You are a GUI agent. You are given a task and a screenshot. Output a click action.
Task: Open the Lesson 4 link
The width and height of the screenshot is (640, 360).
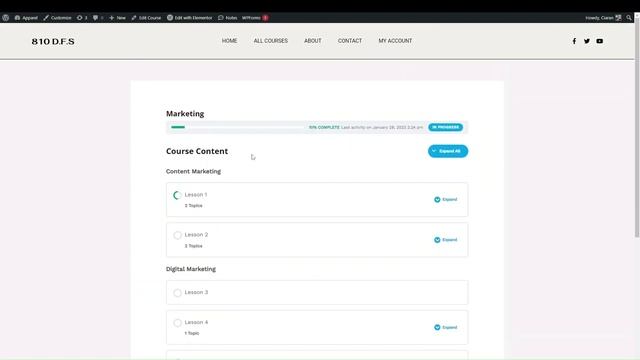(x=196, y=322)
